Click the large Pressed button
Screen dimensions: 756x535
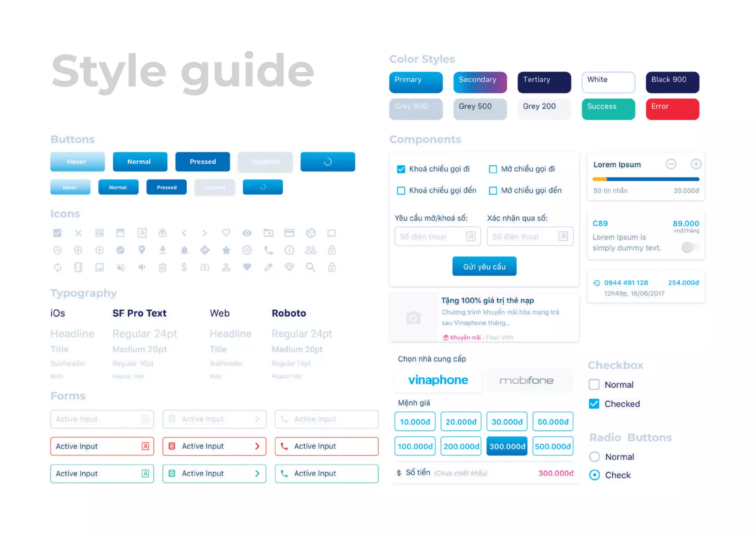(x=203, y=161)
